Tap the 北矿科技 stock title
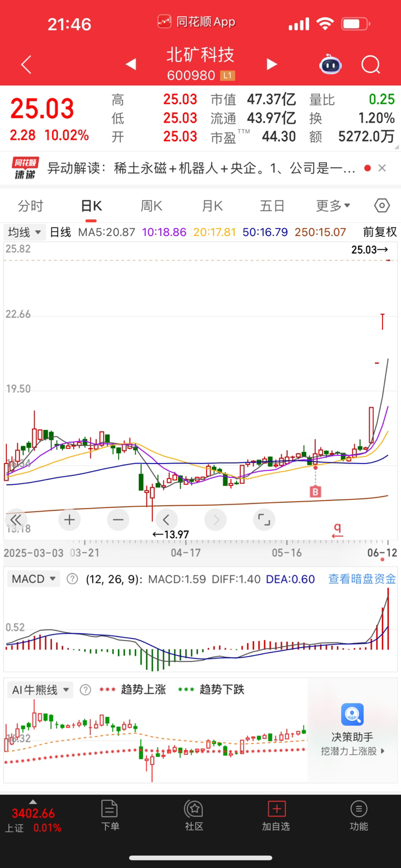This screenshot has height=868, width=401. click(x=200, y=55)
